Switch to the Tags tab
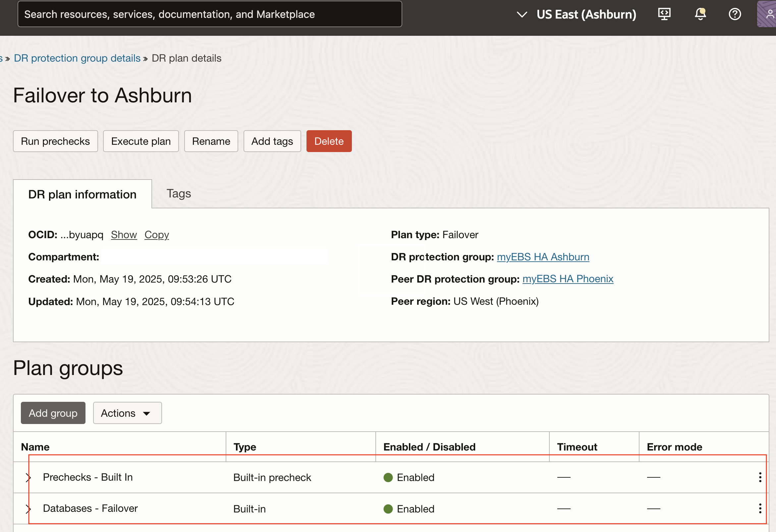 coord(179,193)
